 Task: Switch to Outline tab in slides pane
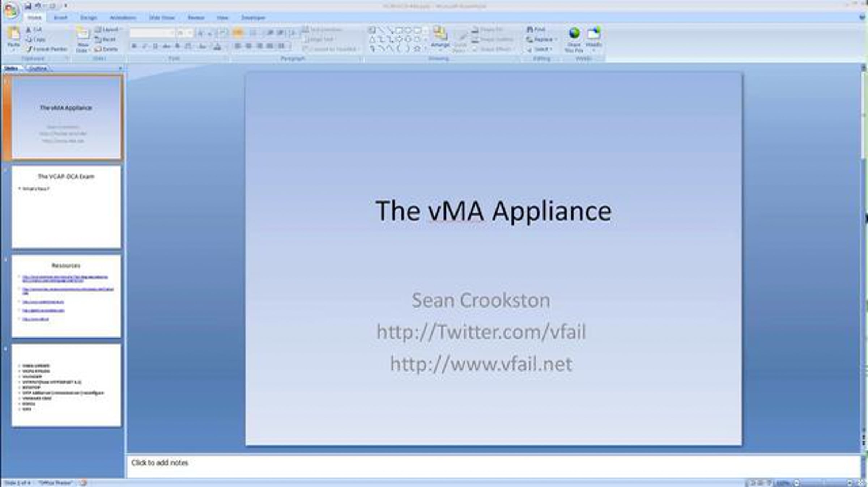tap(38, 68)
